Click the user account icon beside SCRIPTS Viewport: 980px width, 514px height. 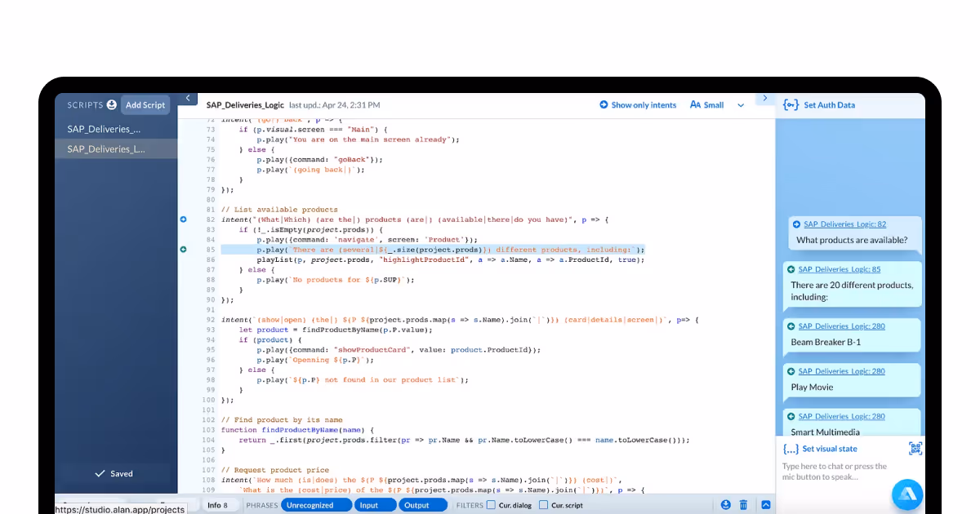click(x=111, y=105)
